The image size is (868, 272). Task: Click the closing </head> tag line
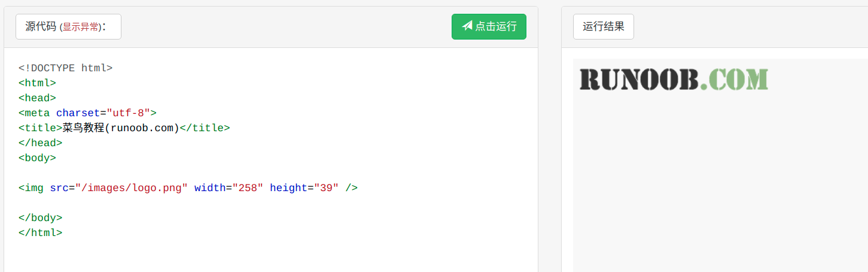click(x=40, y=143)
